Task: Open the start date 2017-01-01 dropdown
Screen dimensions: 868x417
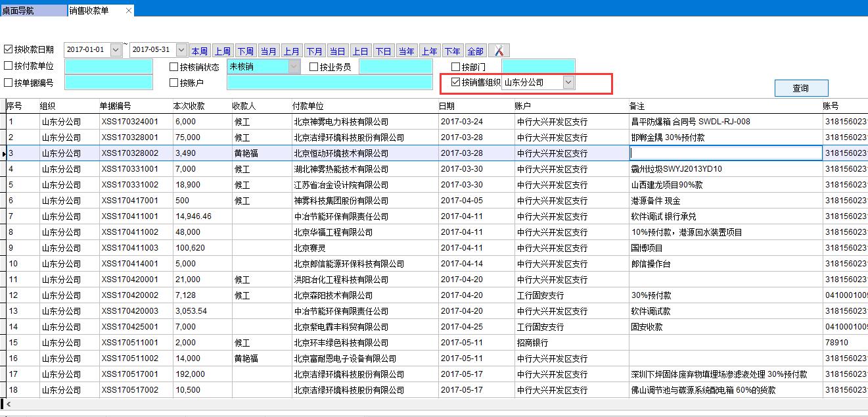Action: [116, 50]
